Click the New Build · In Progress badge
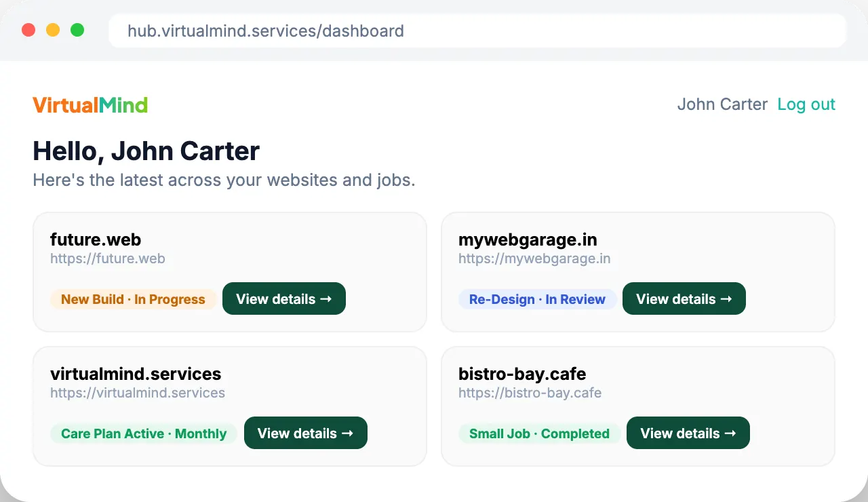Image resolution: width=868 pixels, height=502 pixels. coord(133,299)
